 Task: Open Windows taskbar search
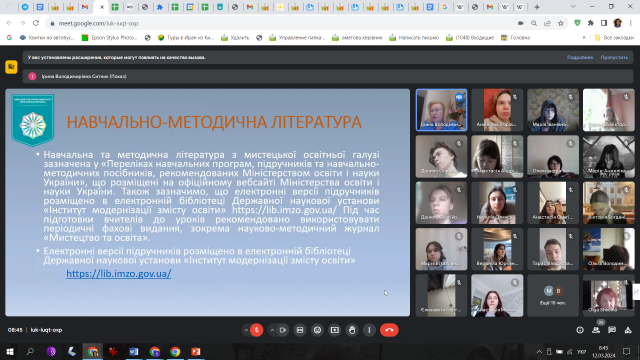(30, 351)
